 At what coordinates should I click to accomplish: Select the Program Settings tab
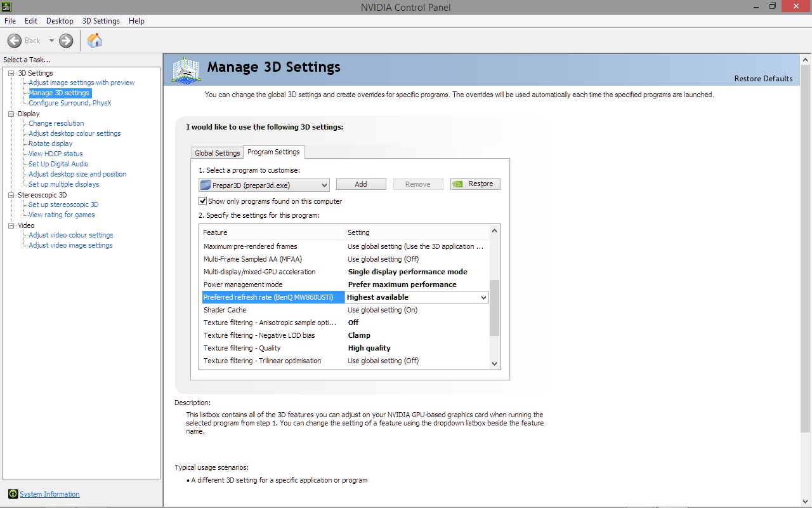[x=273, y=152]
